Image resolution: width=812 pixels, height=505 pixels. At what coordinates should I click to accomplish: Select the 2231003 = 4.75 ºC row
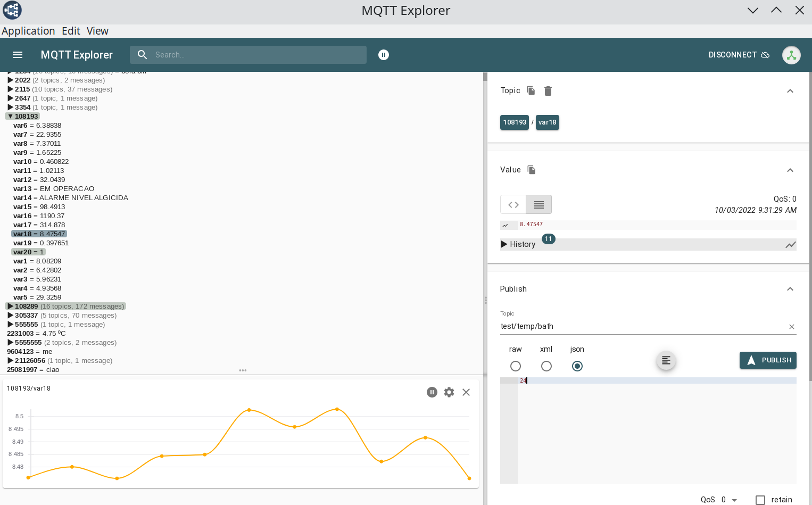36,334
